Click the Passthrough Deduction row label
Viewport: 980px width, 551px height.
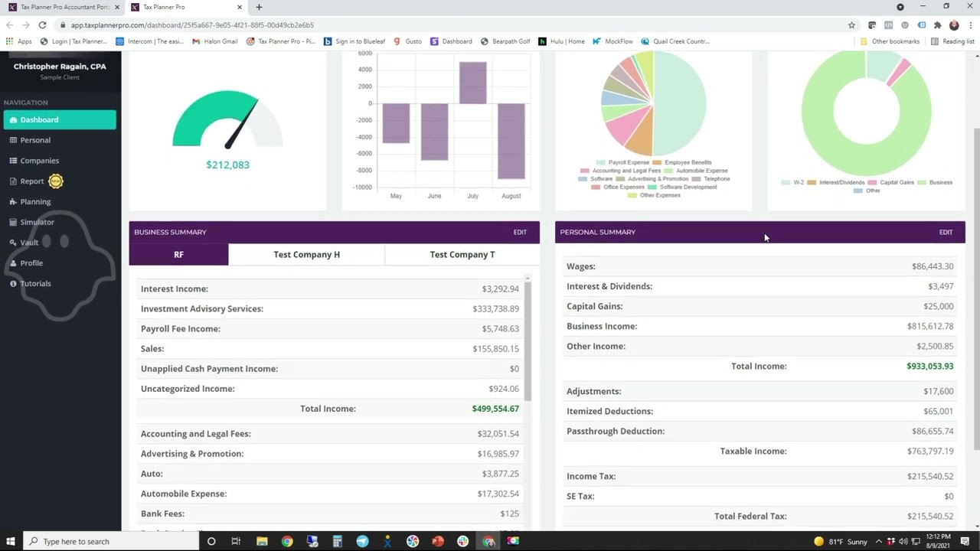(x=616, y=431)
